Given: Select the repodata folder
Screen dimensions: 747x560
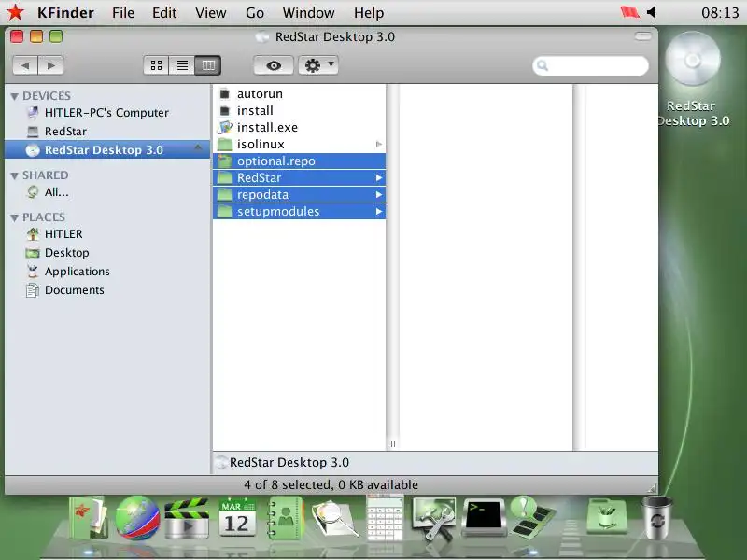Looking at the screenshot, I should [x=299, y=194].
